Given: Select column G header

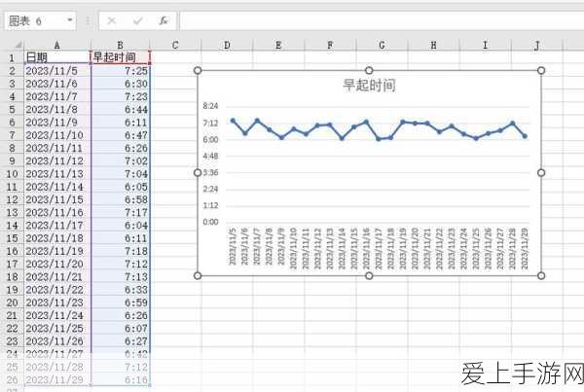Looking at the screenshot, I should 382,45.
